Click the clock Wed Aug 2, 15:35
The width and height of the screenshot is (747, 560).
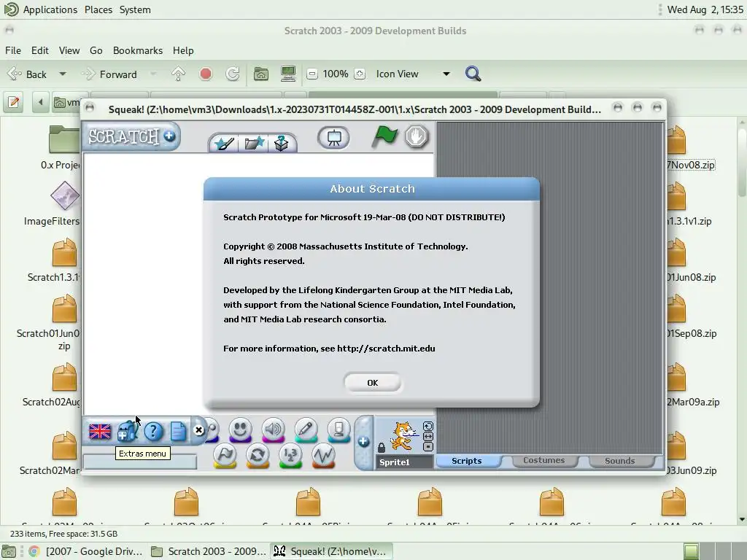[x=705, y=9]
